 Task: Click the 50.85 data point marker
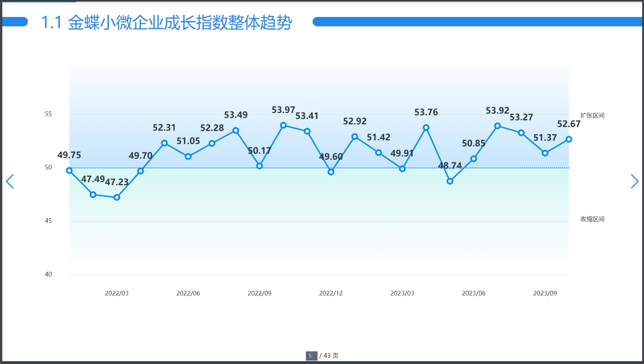pos(474,159)
